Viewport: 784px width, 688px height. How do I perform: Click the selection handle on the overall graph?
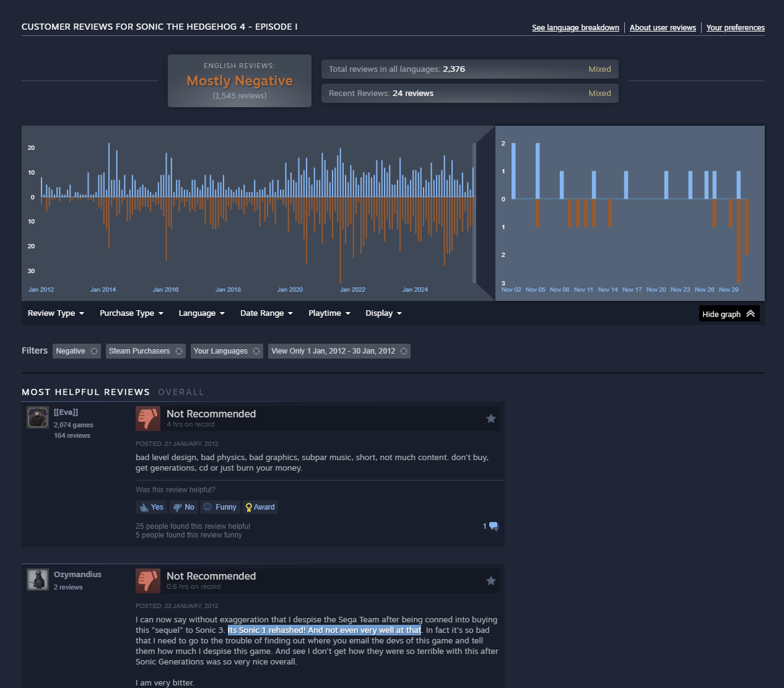[474, 213]
